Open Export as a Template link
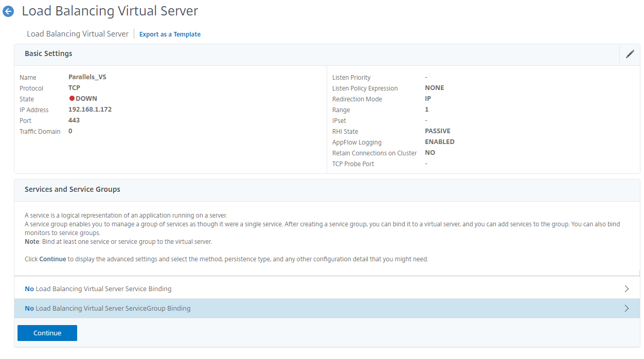644x359 pixels. point(170,34)
